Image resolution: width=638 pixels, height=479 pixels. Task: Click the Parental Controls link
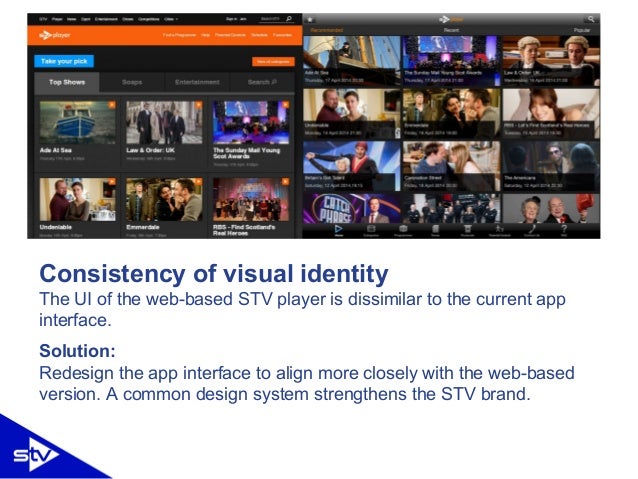click(x=230, y=35)
